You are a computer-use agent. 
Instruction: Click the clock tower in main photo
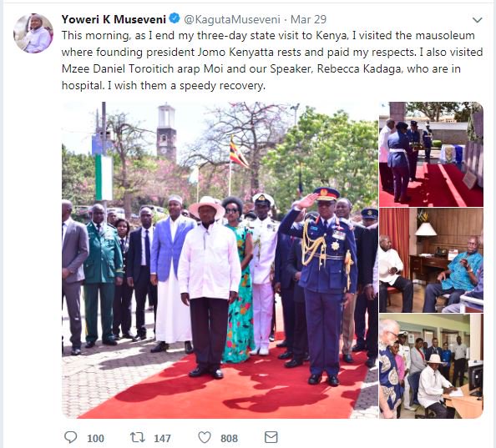(166, 133)
